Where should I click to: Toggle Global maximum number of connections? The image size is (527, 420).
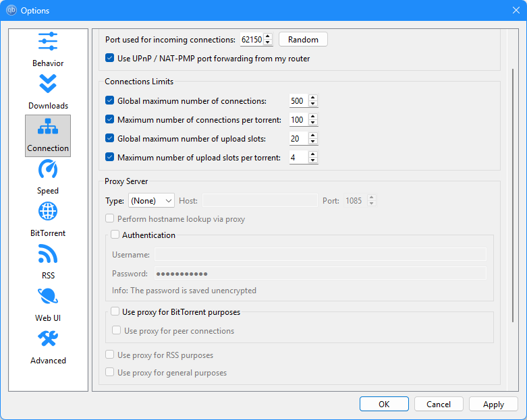109,100
